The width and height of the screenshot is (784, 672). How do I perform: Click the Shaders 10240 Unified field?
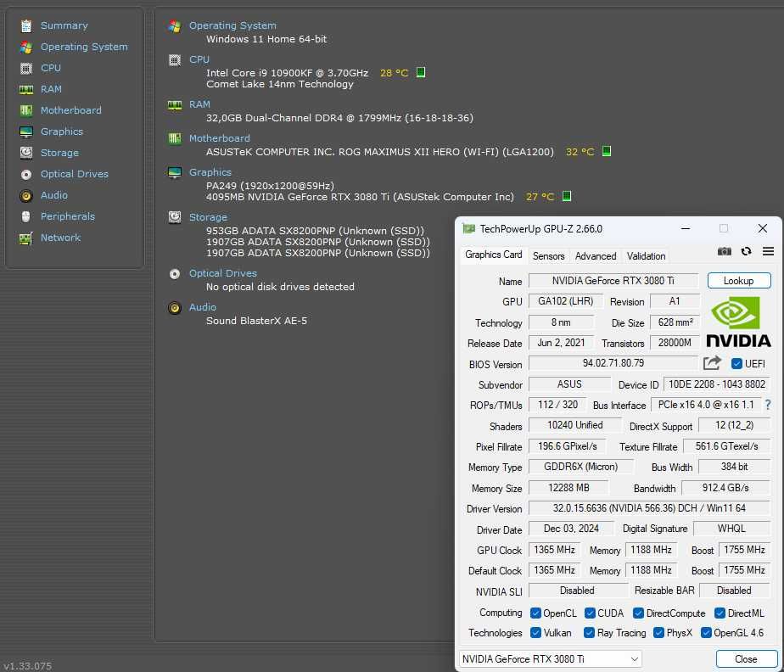575,425
